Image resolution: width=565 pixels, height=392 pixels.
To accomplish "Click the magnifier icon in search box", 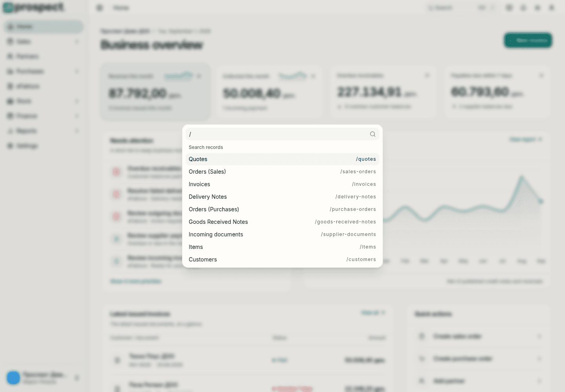I will 373,134.
